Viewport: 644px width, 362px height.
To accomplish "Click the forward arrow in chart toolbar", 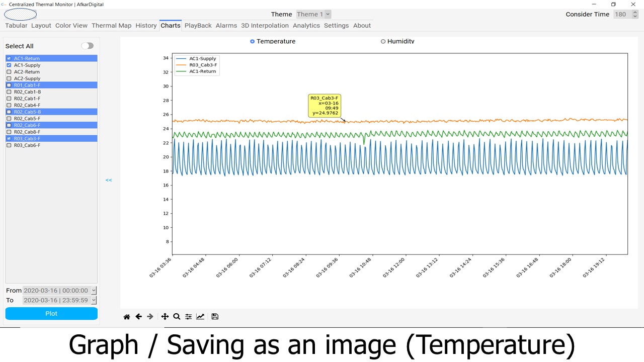I will pos(150,317).
